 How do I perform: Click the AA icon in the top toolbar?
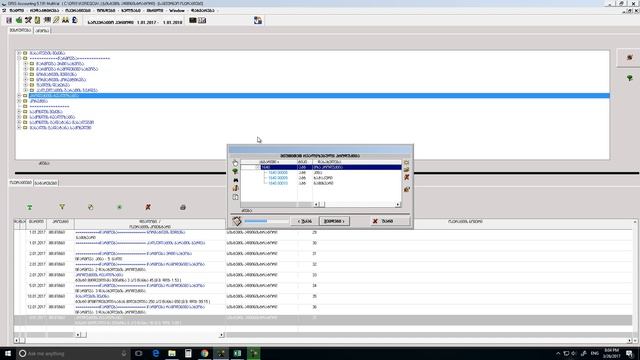65,20
